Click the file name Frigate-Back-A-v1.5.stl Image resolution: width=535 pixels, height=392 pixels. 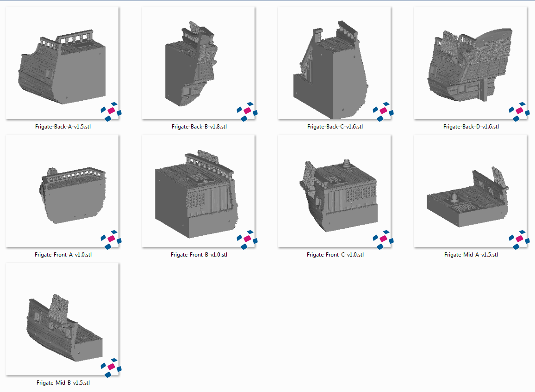click(63, 127)
